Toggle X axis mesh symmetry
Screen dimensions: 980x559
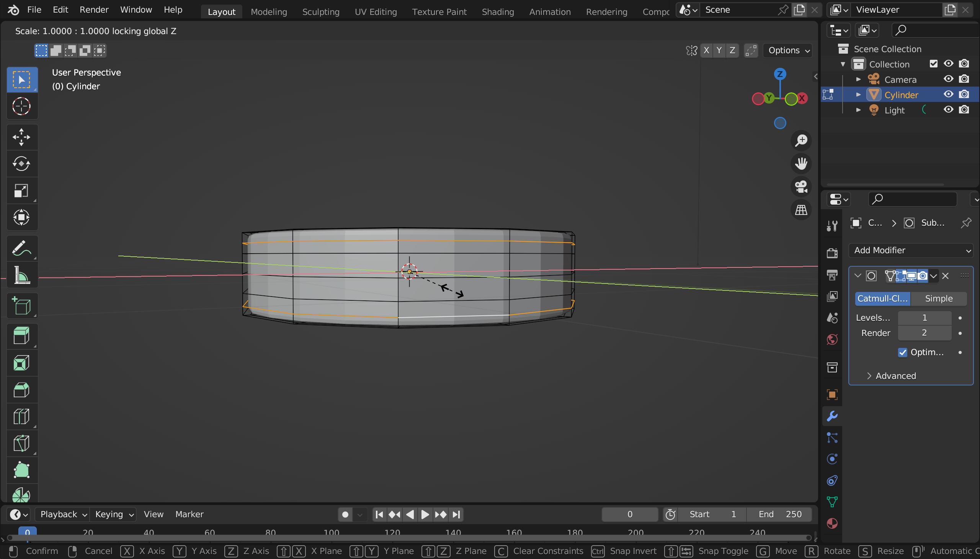706,50
